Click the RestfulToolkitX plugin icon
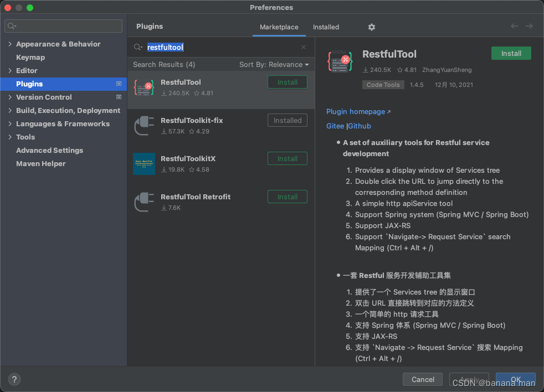The image size is (544, 392). (x=144, y=164)
